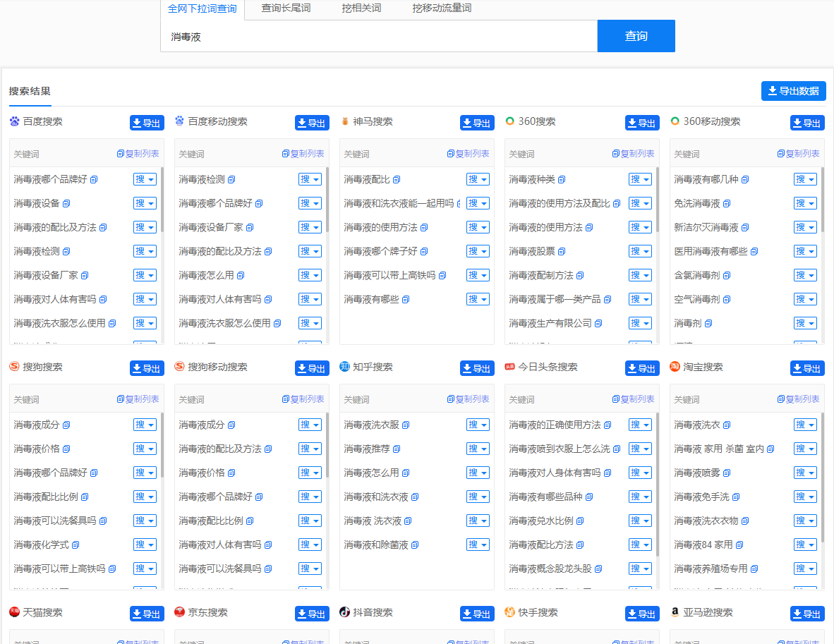
Task: Switch to 挖相关词 tab
Action: pyautogui.click(x=362, y=8)
